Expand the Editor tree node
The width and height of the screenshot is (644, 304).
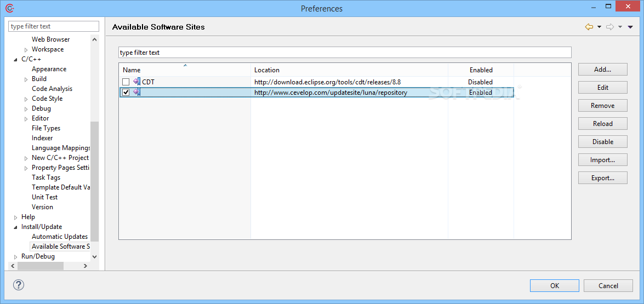pyautogui.click(x=26, y=118)
